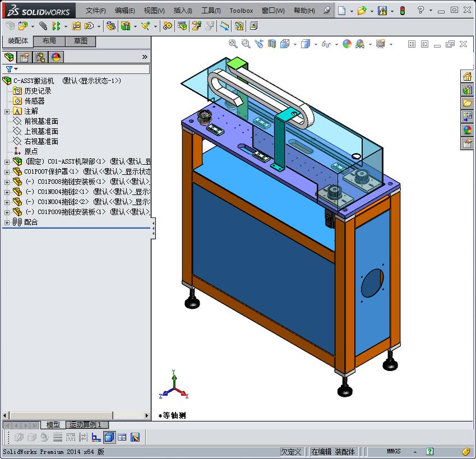The image size is (476, 459).
Task: Select the 历史记录 item in tree
Action: point(38,91)
